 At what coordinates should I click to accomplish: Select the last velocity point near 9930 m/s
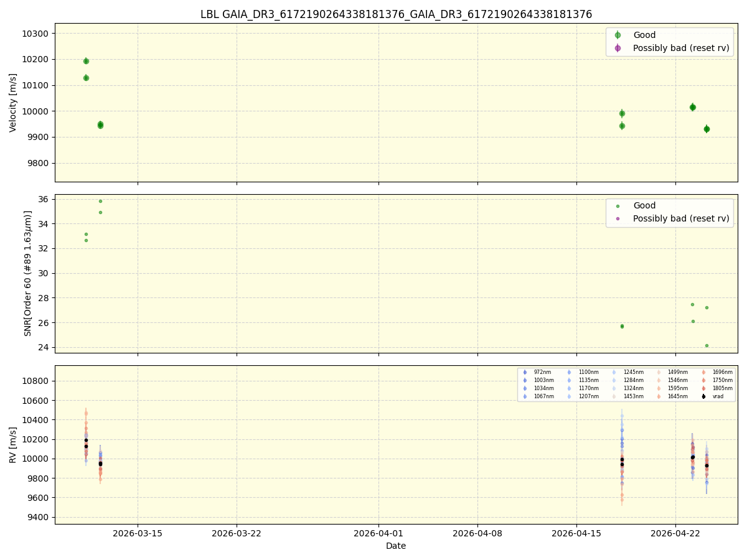point(707,129)
